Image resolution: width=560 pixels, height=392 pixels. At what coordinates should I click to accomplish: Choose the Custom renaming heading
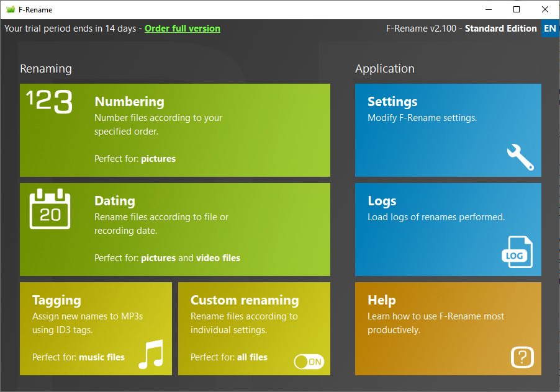click(245, 300)
